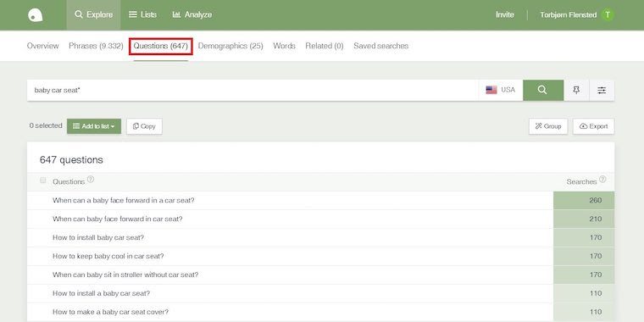Pin the current search with pushpin icon
This screenshot has width=644, height=322.
[576, 90]
